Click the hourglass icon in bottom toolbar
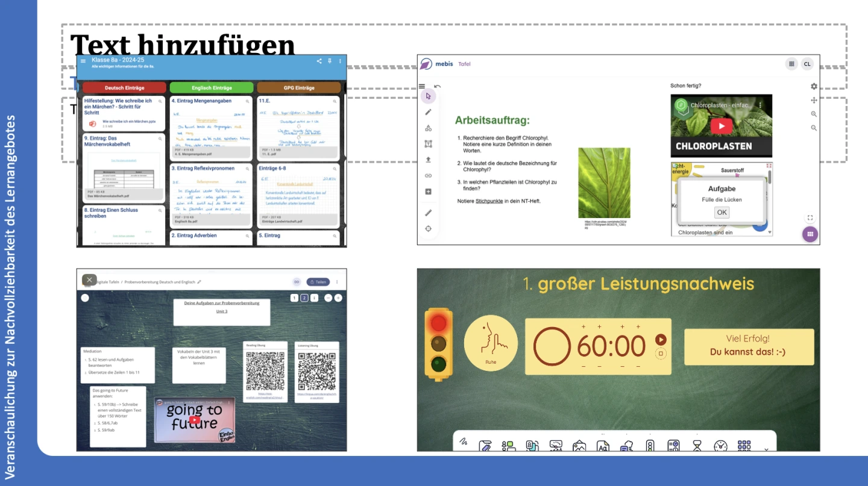 (x=697, y=446)
